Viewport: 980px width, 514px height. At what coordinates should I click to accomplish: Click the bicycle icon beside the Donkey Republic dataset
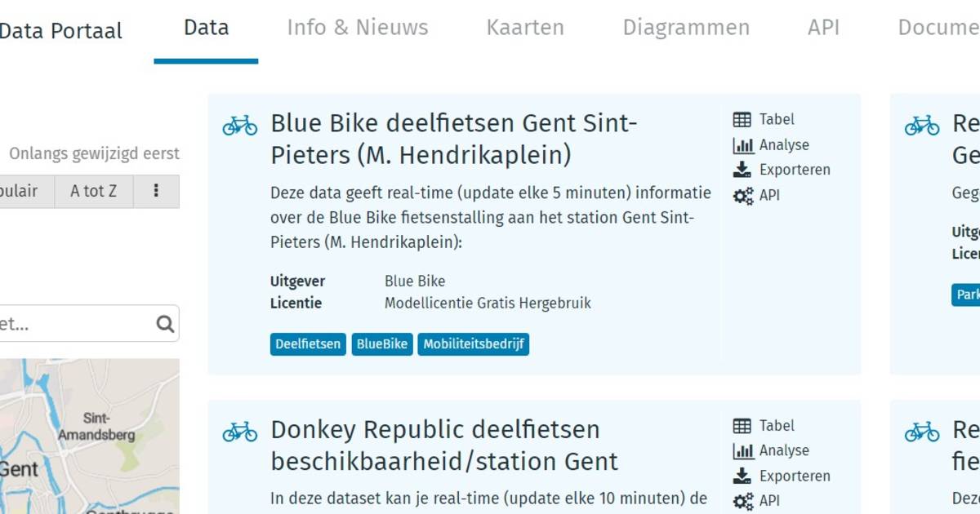pos(239,432)
